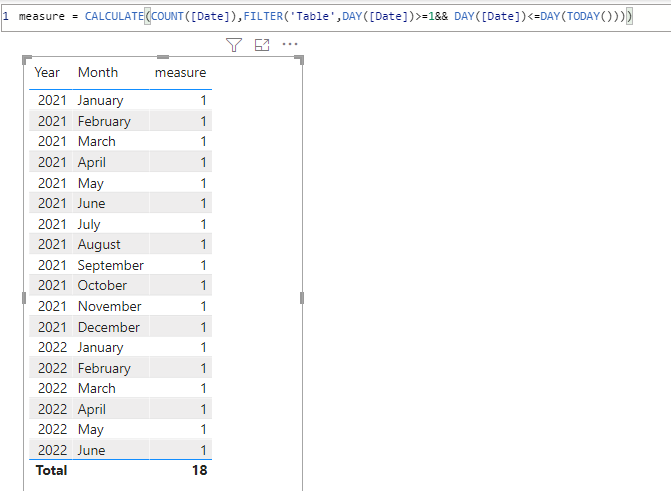Click the FILTER function in the formula
This screenshot has width=671, height=491.
tap(263, 16)
